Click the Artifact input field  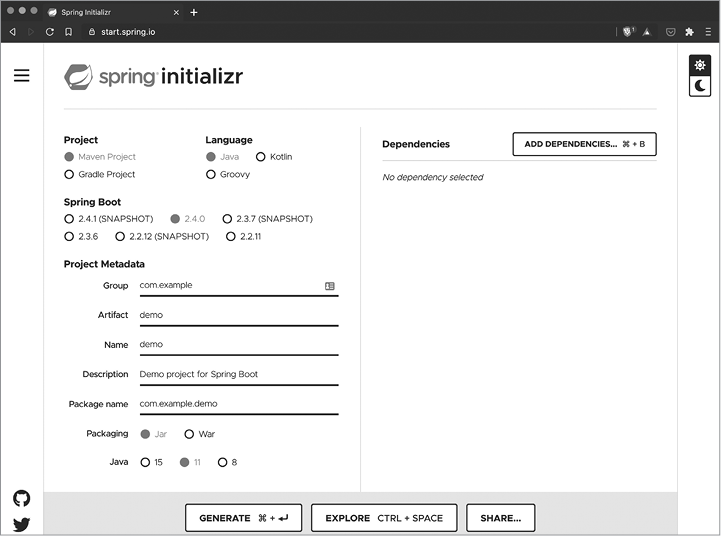coord(237,315)
